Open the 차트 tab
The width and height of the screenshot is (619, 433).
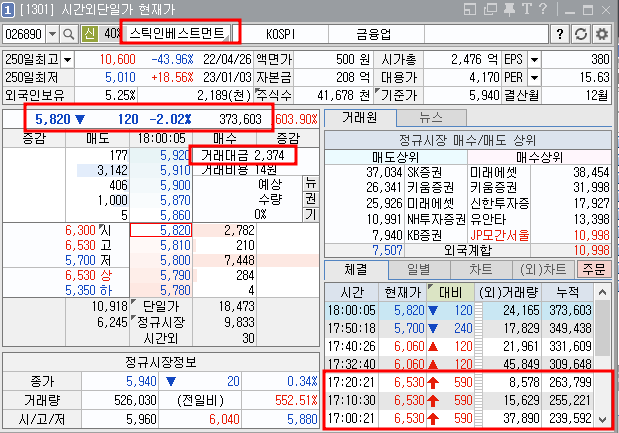pyautogui.click(x=481, y=270)
